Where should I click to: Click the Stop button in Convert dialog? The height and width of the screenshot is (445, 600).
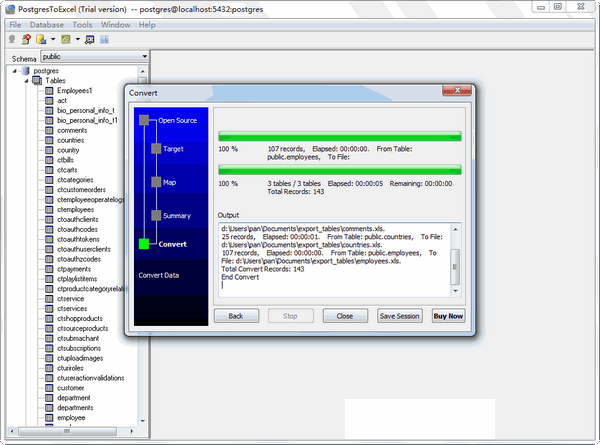(290, 316)
